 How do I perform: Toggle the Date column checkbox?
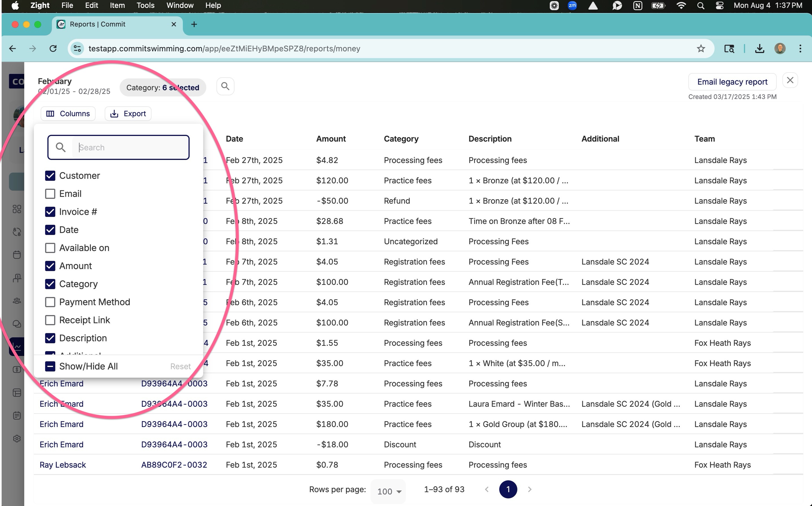[50, 230]
